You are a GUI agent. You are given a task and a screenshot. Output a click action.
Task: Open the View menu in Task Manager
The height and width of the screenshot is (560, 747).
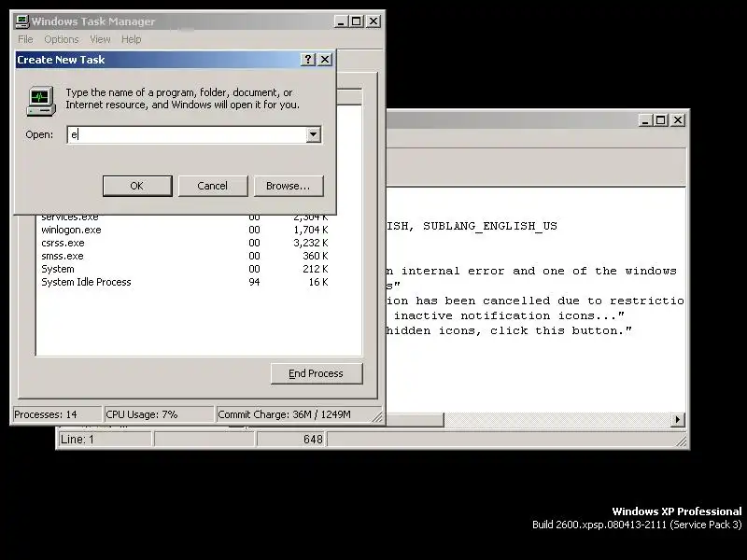click(100, 39)
